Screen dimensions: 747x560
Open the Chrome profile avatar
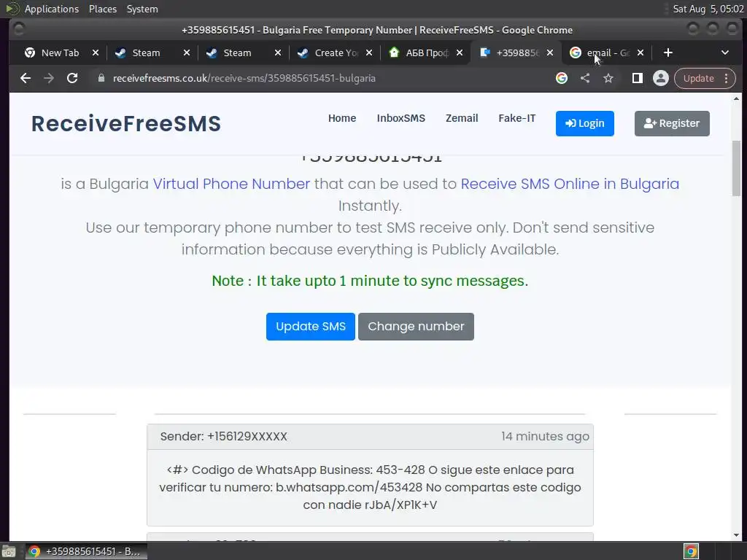661,78
